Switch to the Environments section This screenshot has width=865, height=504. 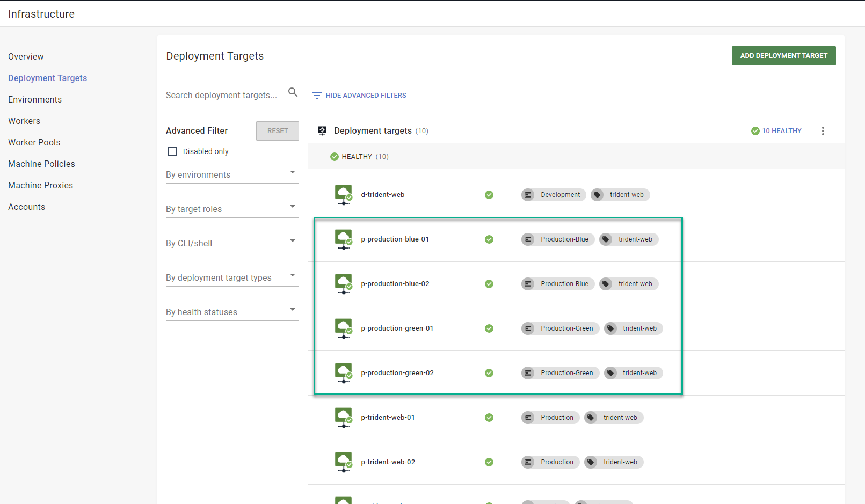[34, 99]
